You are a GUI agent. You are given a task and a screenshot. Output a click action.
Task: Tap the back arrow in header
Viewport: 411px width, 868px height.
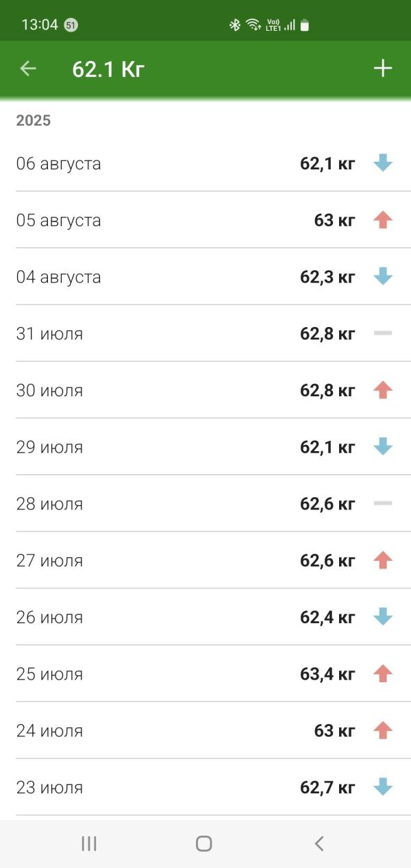point(28,69)
